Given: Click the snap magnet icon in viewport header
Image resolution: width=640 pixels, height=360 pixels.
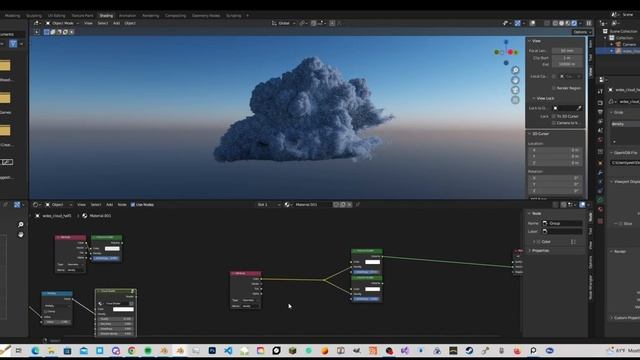Looking at the screenshot, I should tap(313, 23).
